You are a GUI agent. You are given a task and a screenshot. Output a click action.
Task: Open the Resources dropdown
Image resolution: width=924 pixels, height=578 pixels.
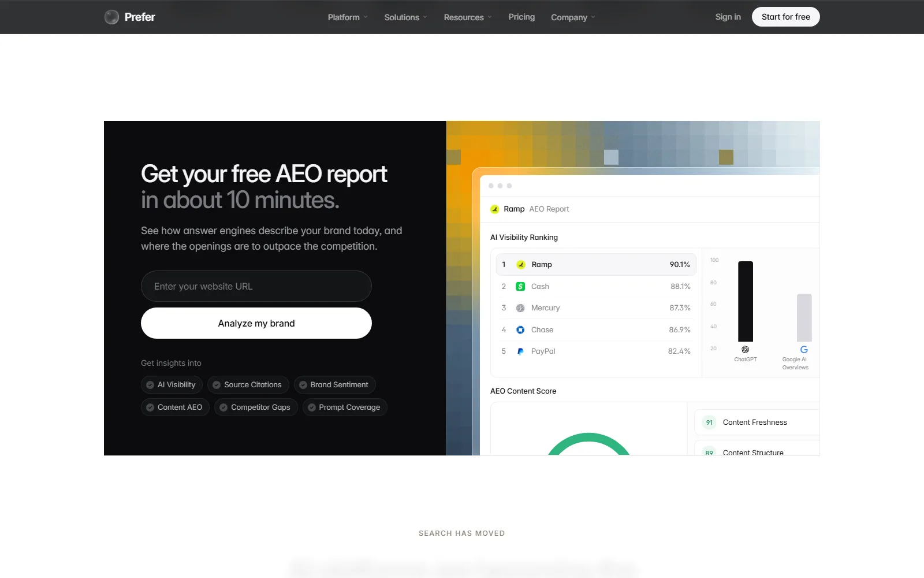[468, 17]
